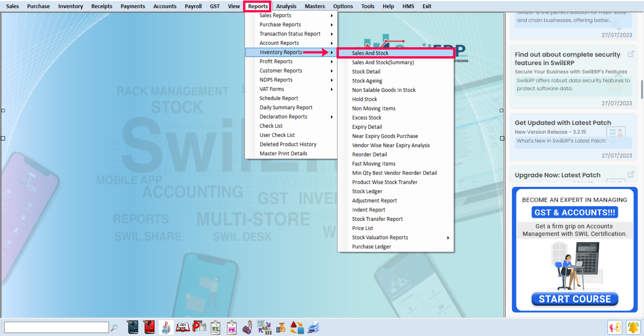Open the Payroll menu
Image resolution: width=644 pixels, height=336 pixels.
[193, 6]
